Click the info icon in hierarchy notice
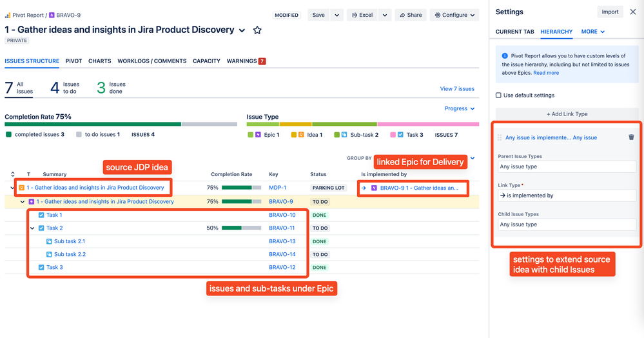 coord(505,56)
